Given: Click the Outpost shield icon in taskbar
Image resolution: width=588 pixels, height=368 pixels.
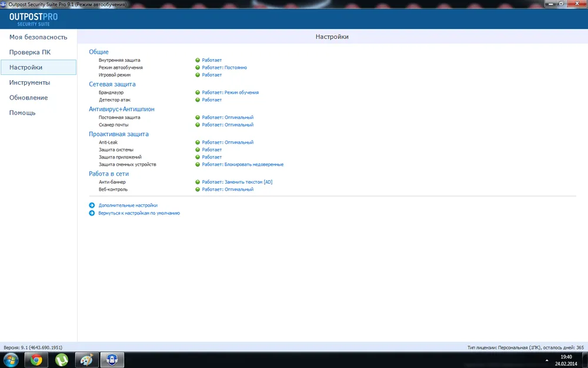Looking at the screenshot, I should [x=112, y=359].
